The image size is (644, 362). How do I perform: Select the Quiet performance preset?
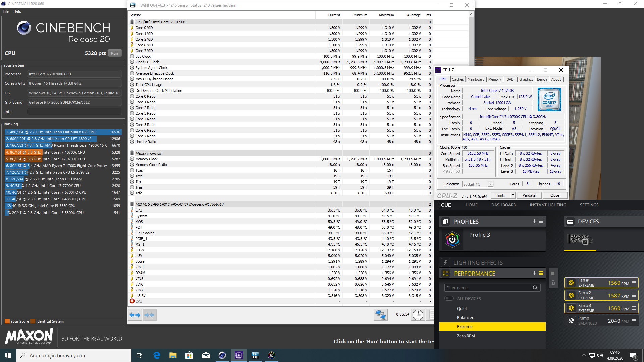tap(492, 309)
